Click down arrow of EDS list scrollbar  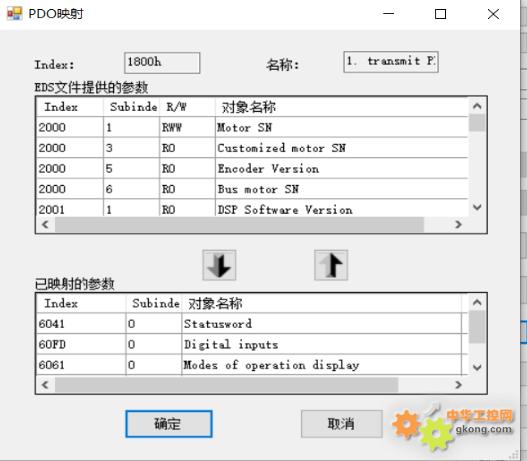477,207
